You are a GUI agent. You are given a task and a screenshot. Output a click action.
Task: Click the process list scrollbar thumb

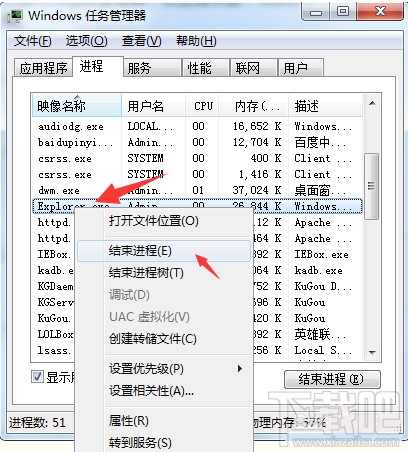371,186
